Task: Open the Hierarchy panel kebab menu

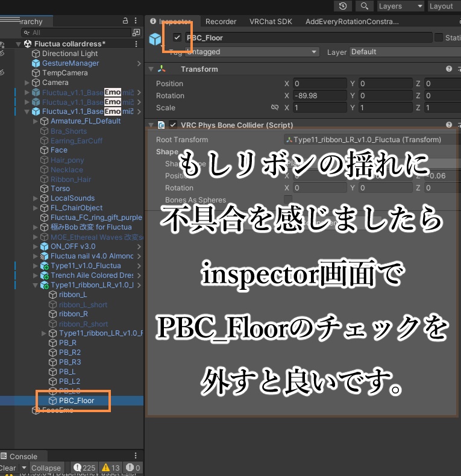Action: 136,20
